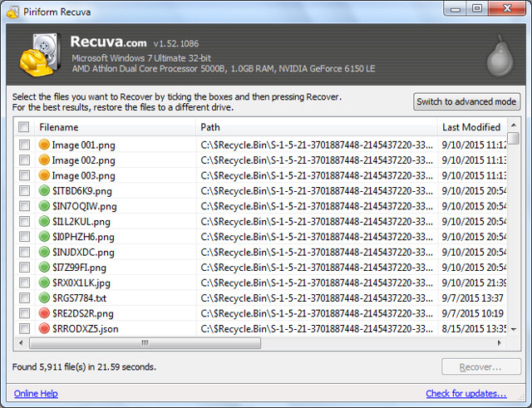
Task: Click the title bar Recuva app icon
Action: pos(12,9)
